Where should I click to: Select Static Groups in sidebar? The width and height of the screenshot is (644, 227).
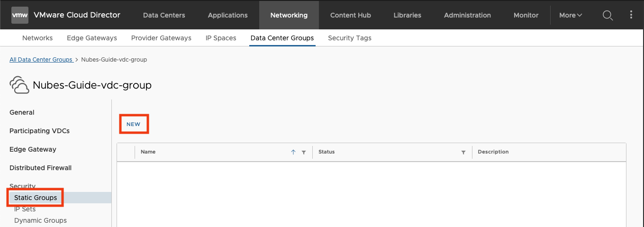pyautogui.click(x=36, y=198)
